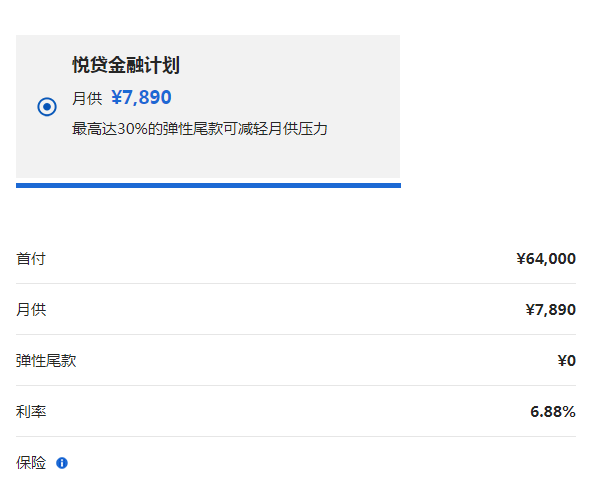Click the blue underline below the plan card
The width and height of the screenshot is (603, 479).
coord(208,185)
